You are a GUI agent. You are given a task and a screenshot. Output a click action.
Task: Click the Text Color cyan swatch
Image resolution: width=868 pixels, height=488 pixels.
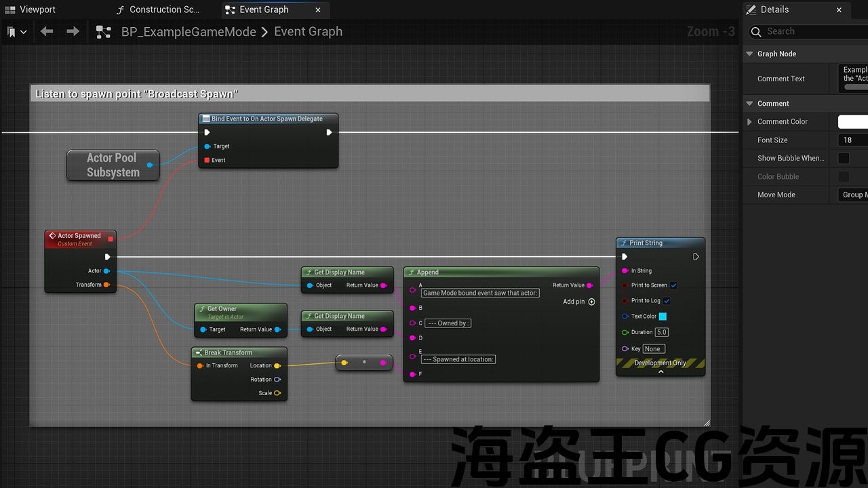click(663, 317)
